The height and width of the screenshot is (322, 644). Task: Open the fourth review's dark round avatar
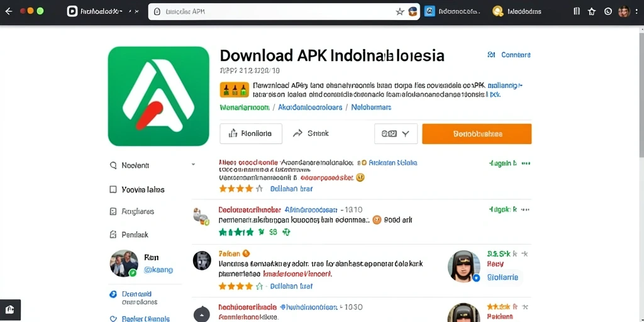202,314
